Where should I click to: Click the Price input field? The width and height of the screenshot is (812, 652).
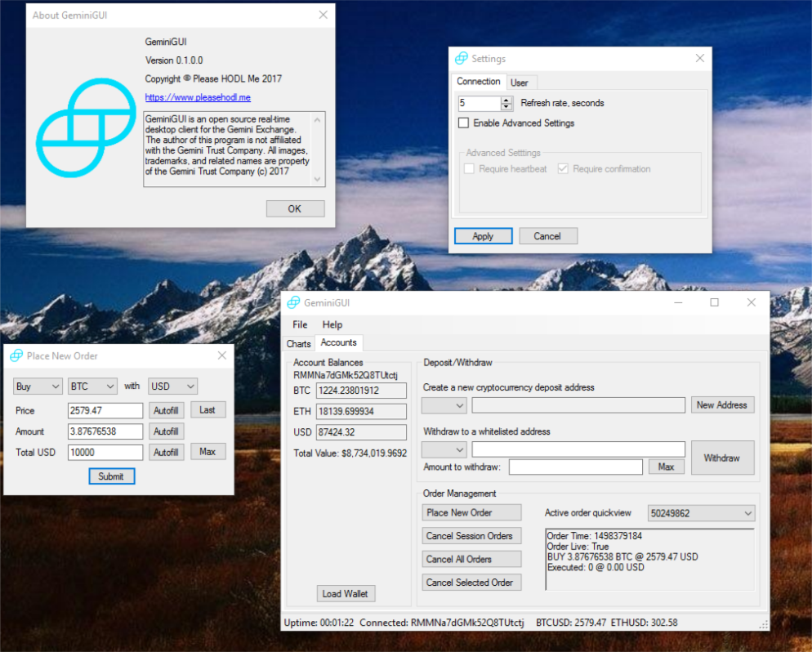click(105, 411)
